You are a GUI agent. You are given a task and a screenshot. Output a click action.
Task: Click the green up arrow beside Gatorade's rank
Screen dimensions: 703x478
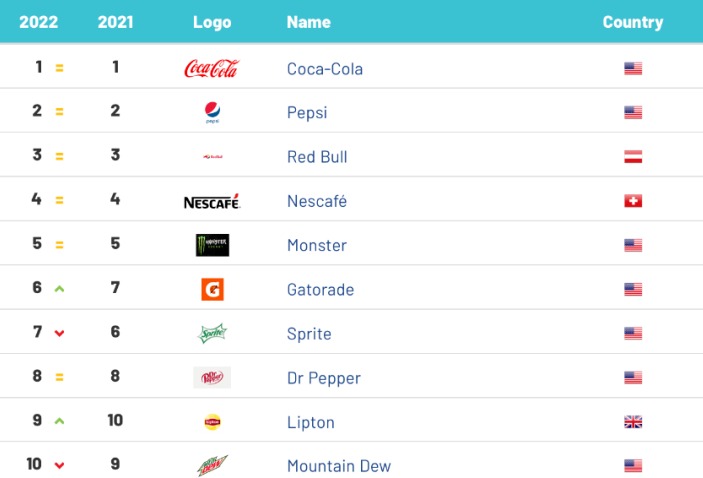59,289
